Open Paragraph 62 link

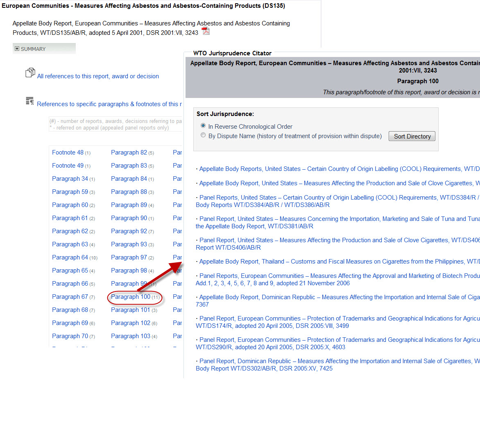click(x=70, y=231)
